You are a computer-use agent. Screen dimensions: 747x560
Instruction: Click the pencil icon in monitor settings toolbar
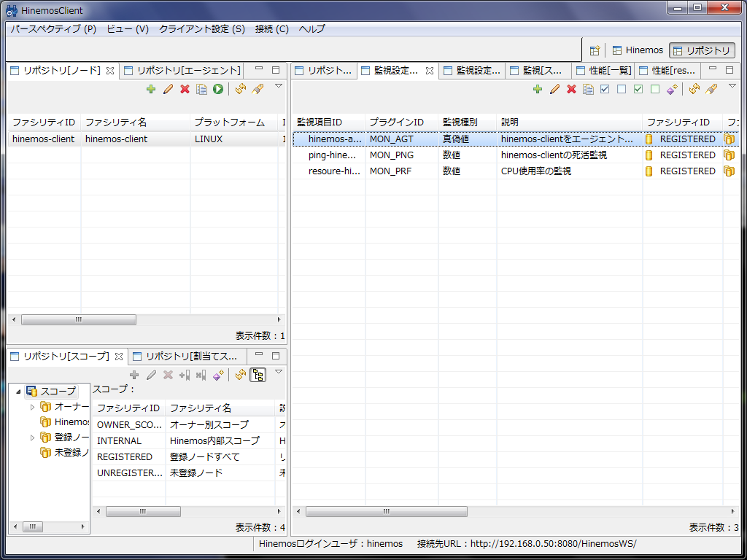(554, 89)
